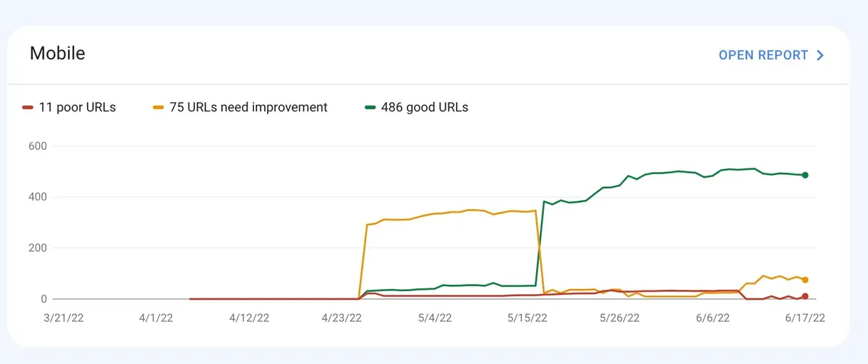Image resolution: width=868 pixels, height=364 pixels.
Task: Click the orange legend line marker
Action: click(158, 108)
